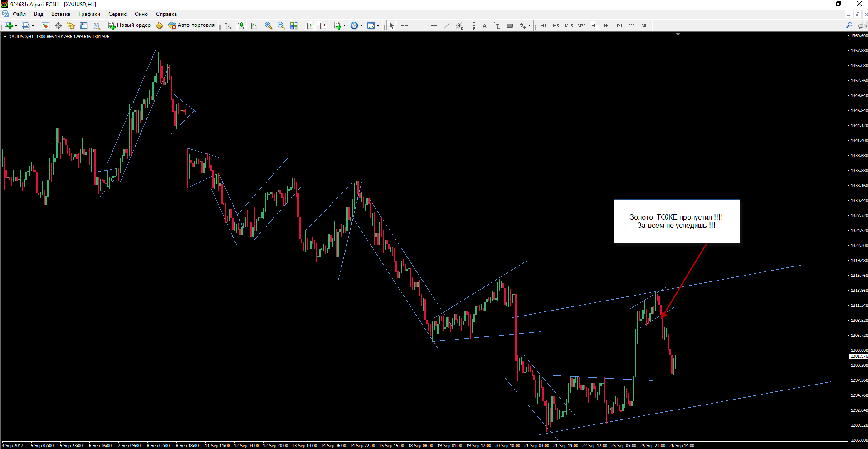Open the chat bubbles icon

pyautogui.click(x=863, y=25)
